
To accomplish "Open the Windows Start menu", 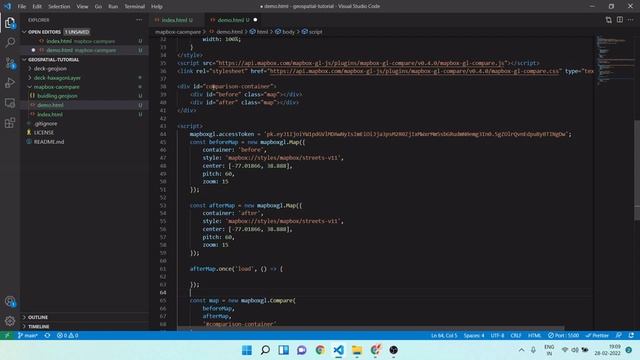I will [x=247, y=350].
